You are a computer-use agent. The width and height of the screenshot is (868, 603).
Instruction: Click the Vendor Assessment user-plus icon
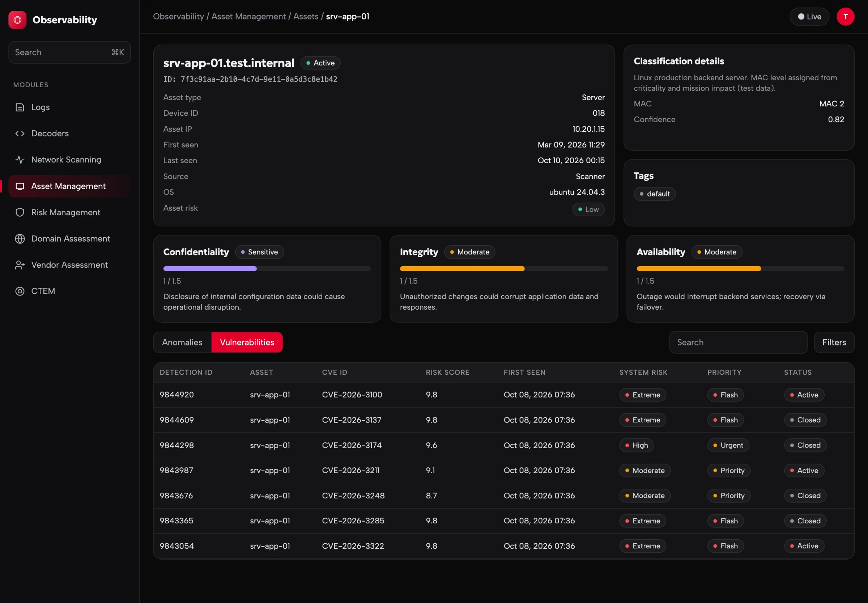20,265
